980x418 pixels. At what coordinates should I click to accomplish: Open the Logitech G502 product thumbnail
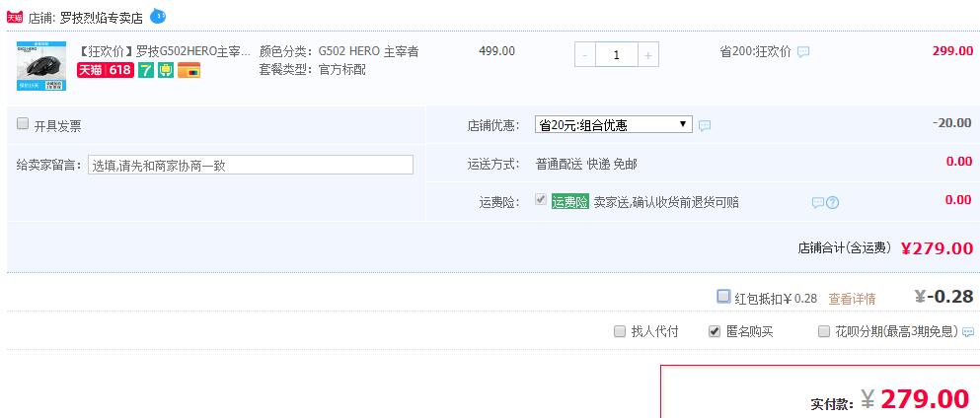coord(41,66)
